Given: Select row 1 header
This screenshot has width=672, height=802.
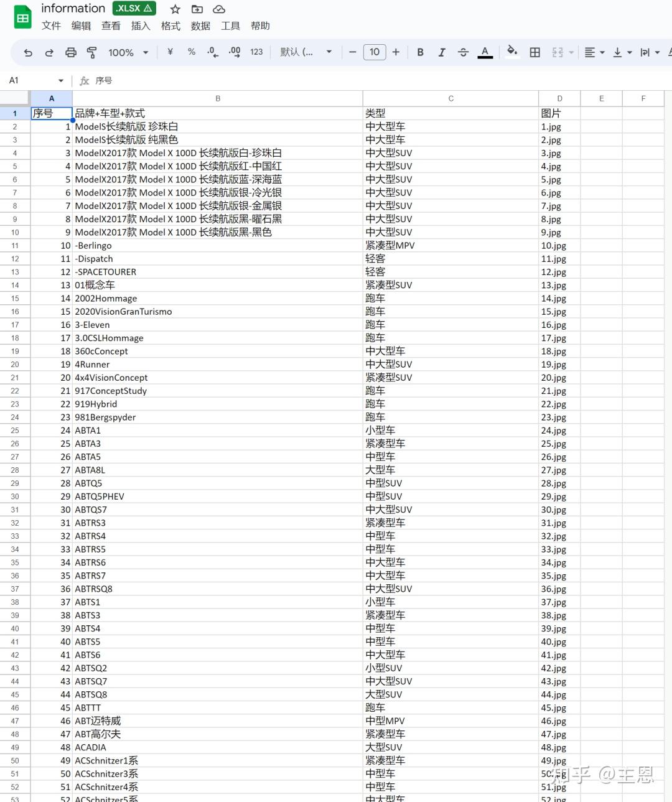Looking at the screenshot, I should tap(15, 113).
